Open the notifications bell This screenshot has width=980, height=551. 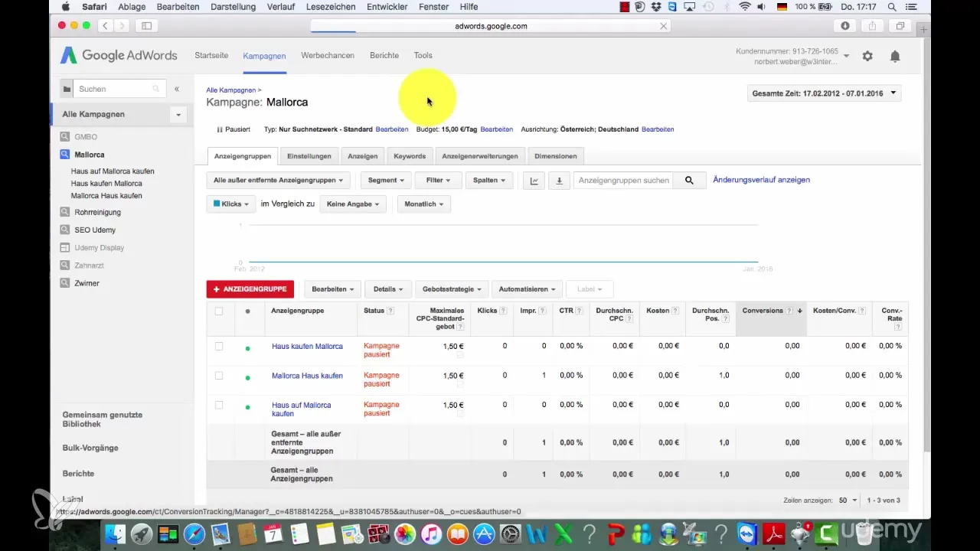click(894, 56)
